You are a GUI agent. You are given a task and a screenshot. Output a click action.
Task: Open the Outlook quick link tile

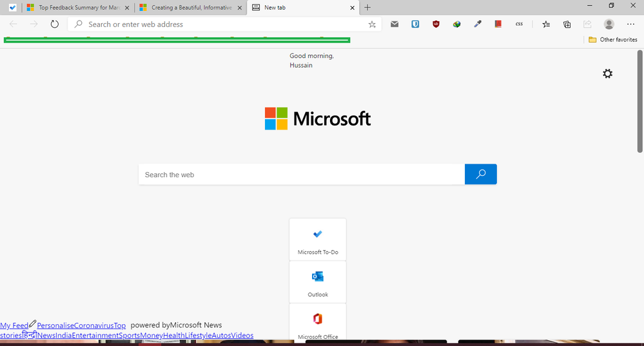317,282
